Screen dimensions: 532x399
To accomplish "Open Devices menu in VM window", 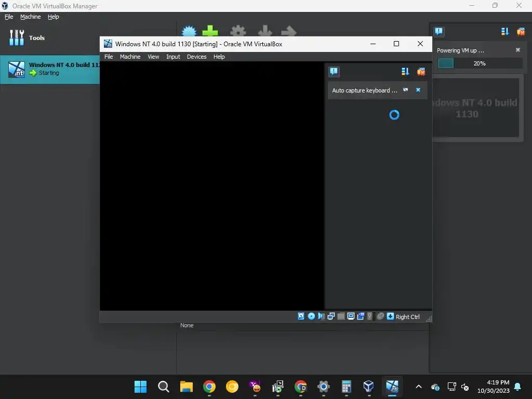I will [x=196, y=57].
